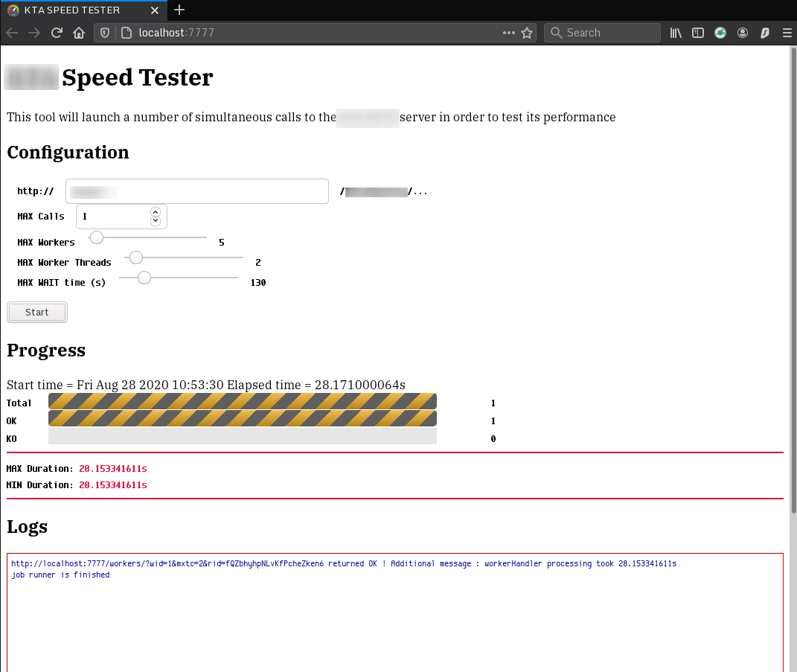Click the page actions ellipsis icon
This screenshot has height=672, width=797.
[x=508, y=33]
